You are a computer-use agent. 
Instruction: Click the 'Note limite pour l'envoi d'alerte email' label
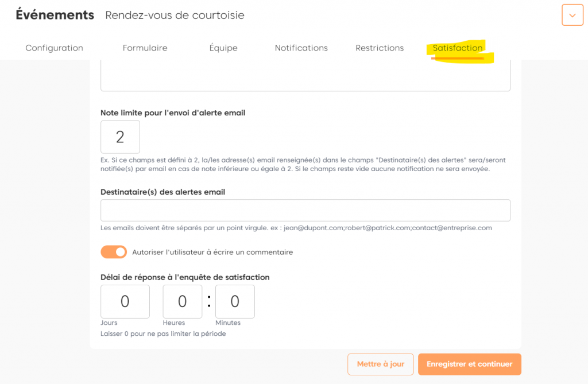coord(173,113)
